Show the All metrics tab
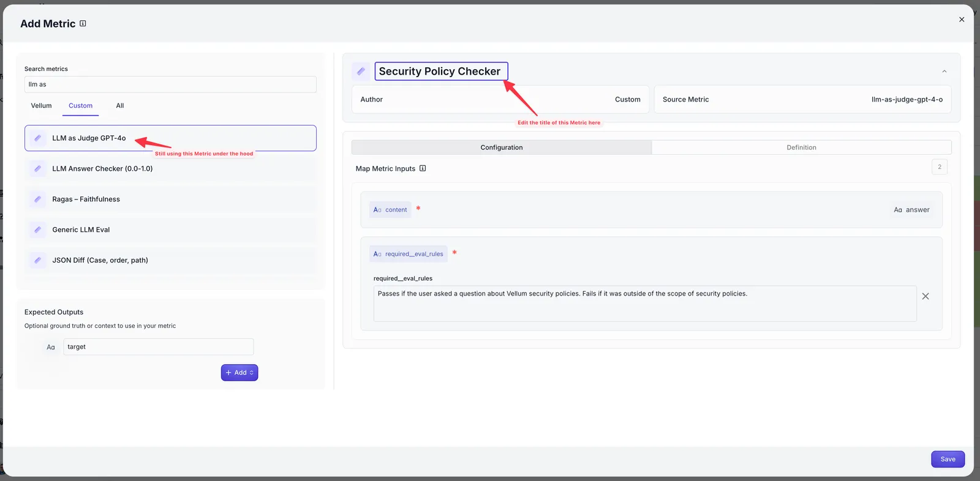The height and width of the screenshot is (481, 980). pos(120,106)
